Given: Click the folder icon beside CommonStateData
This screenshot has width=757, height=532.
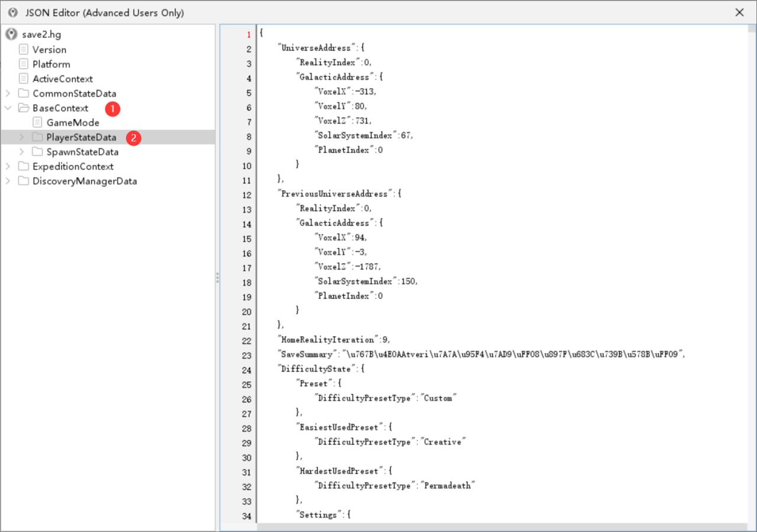Looking at the screenshot, I should click(x=24, y=93).
